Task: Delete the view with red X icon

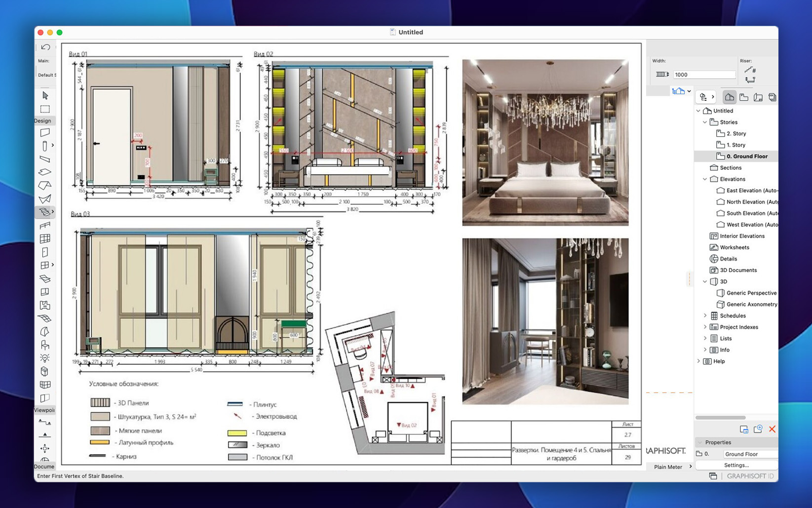Action: coord(772,429)
